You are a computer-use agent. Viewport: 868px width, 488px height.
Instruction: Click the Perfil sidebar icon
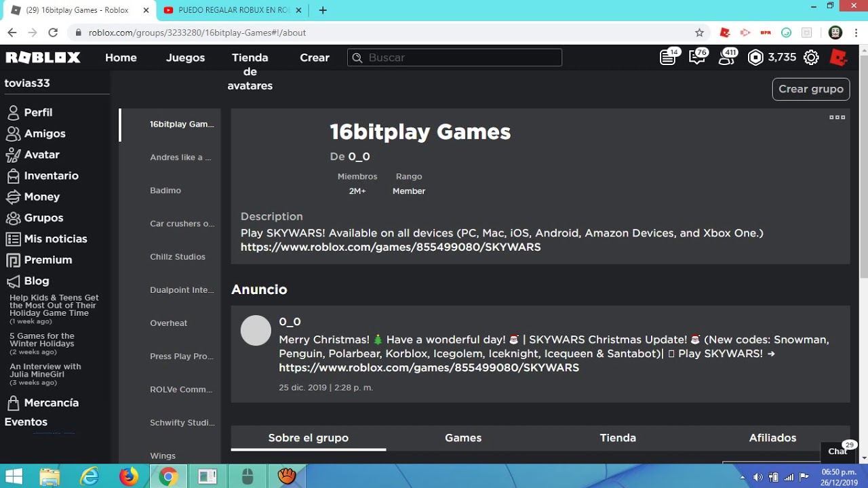[13, 113]
